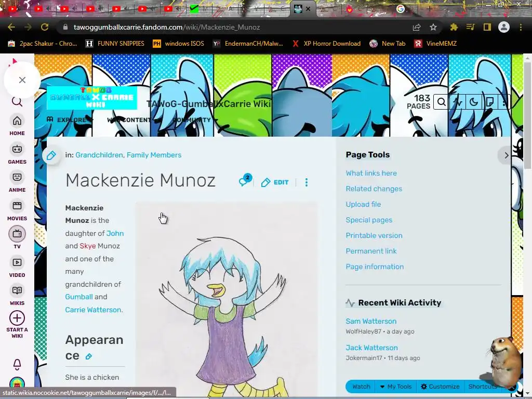Toggle dark mode moon icon

pos(474,102)
